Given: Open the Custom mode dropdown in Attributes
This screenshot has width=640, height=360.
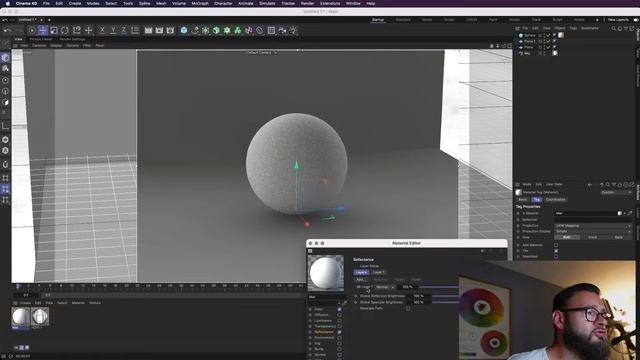Looking at the screenshot, I should 616,192.
